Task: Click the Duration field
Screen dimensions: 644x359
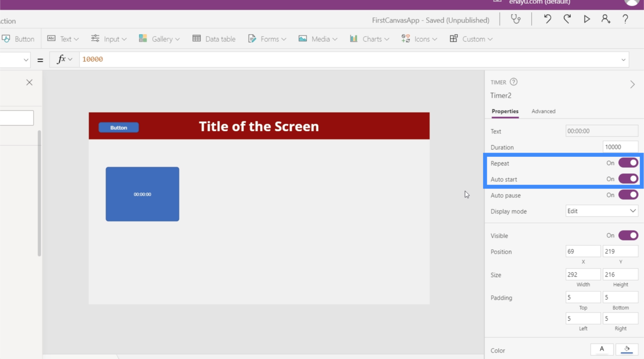Action: [x=620, y=147]
